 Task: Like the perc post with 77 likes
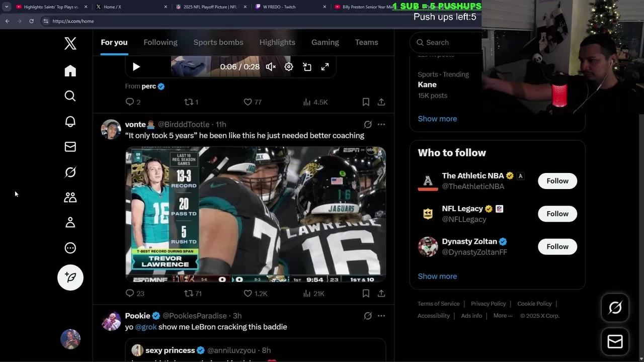tap(253, 102)
